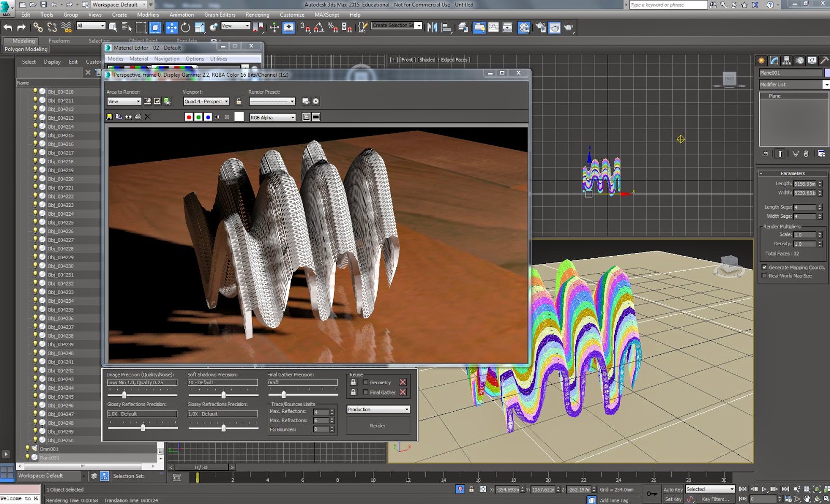This screenshot has width=830, height=504.
Task: Open the Production render mode dropdown
Action: point(378,410)
